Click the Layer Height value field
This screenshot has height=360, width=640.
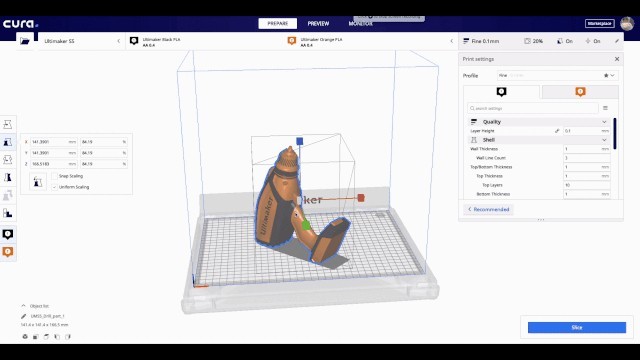[x=587, y=131]
